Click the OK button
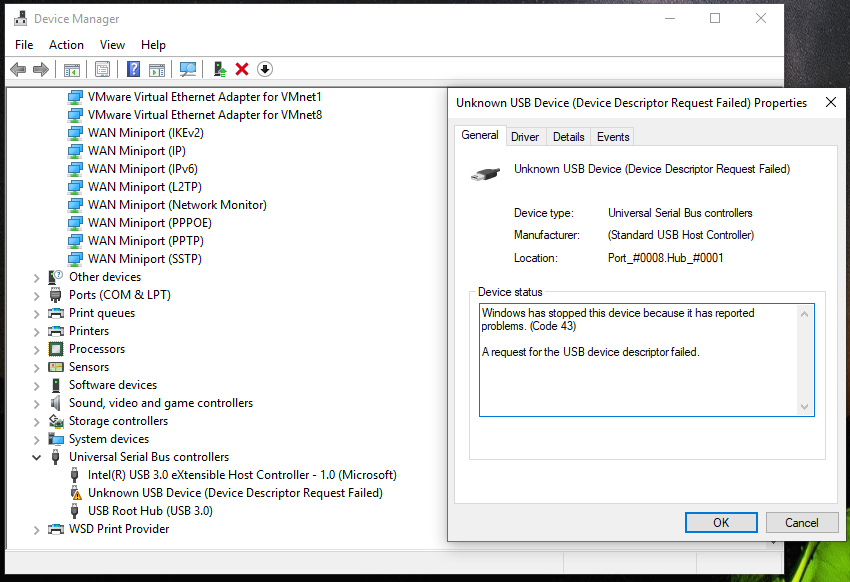Screen dimensions: 850x582 coord(721,523)
